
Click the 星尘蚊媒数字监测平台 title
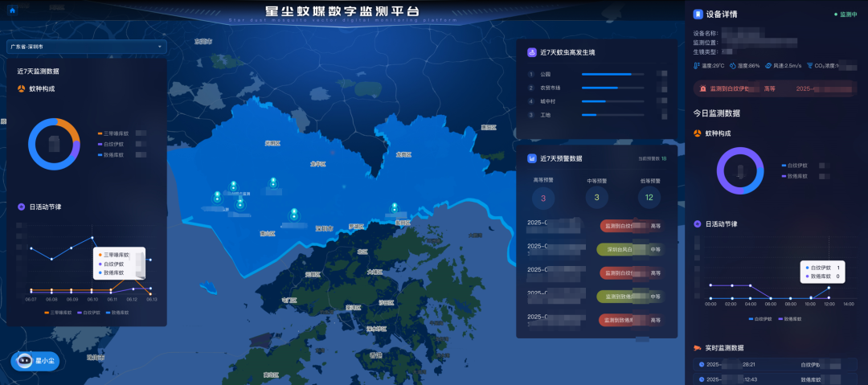(342, 11)
